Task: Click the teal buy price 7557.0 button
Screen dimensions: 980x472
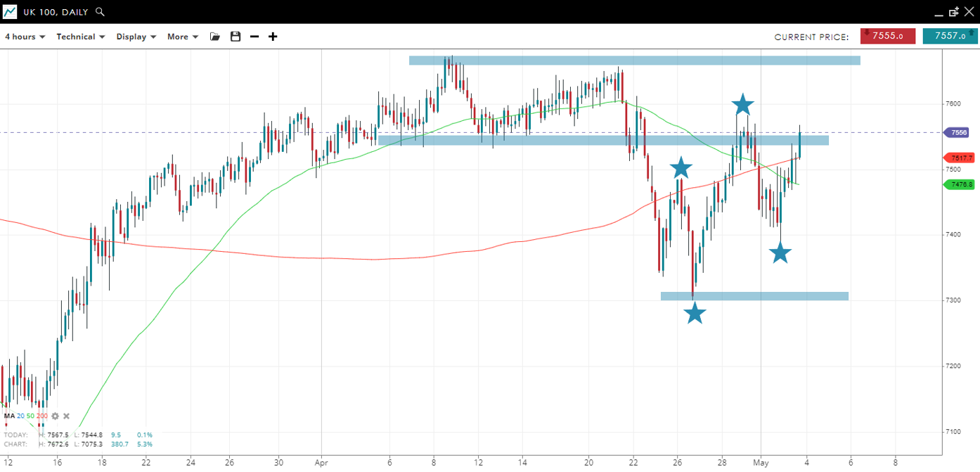Action: tap(950, 36)
